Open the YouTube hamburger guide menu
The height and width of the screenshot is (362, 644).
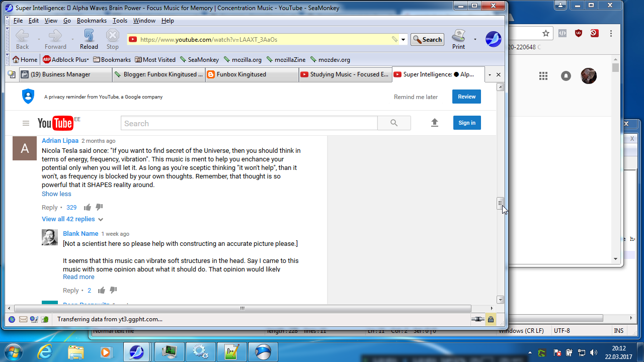point(26,123)
